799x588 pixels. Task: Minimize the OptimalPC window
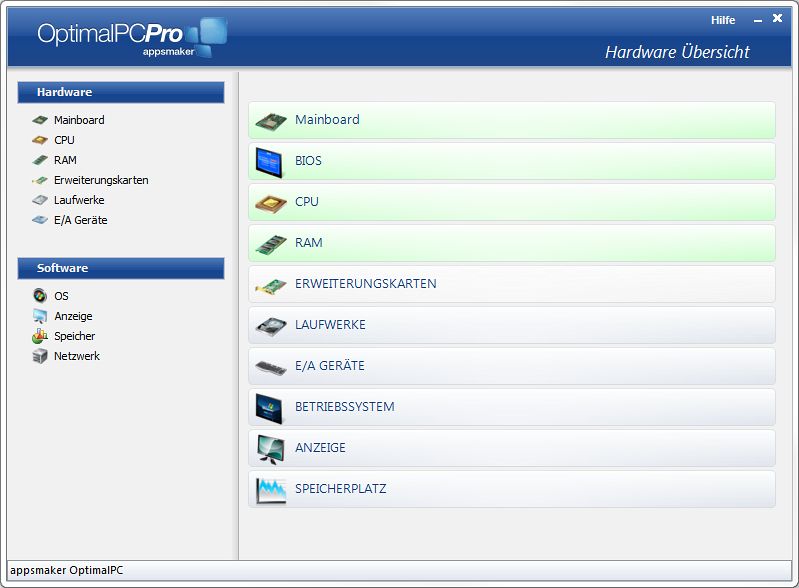(758, 20)
